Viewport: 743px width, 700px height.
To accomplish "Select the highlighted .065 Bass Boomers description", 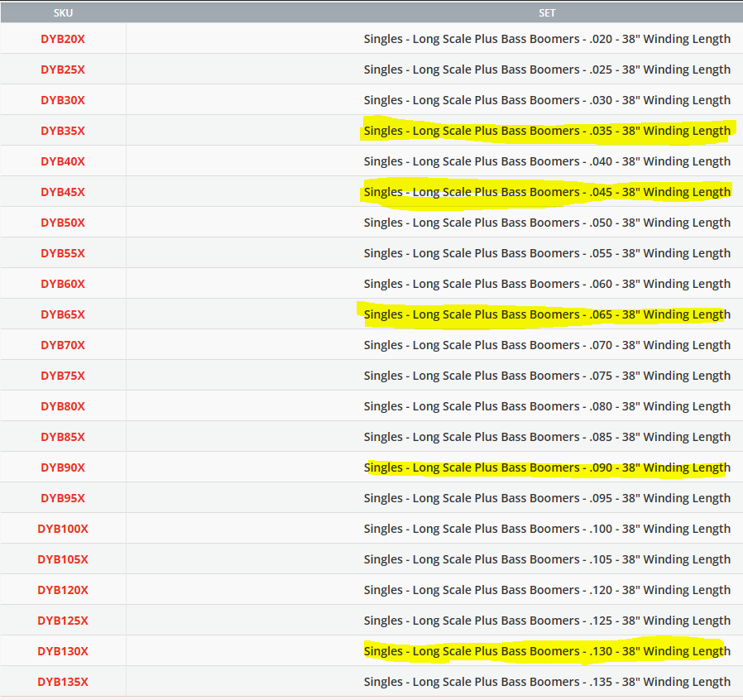I will tap(547, 314).
